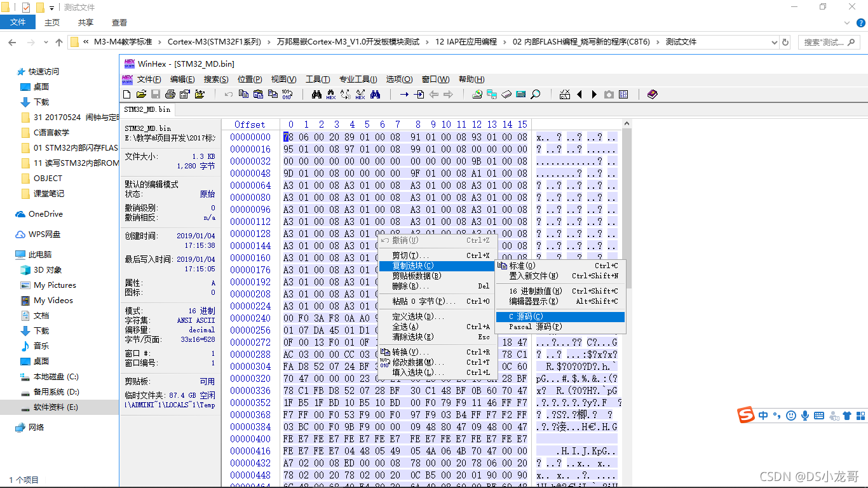
Task: Click the Open file folder icon
Action: pyautogui.click(x=140, y=94)
